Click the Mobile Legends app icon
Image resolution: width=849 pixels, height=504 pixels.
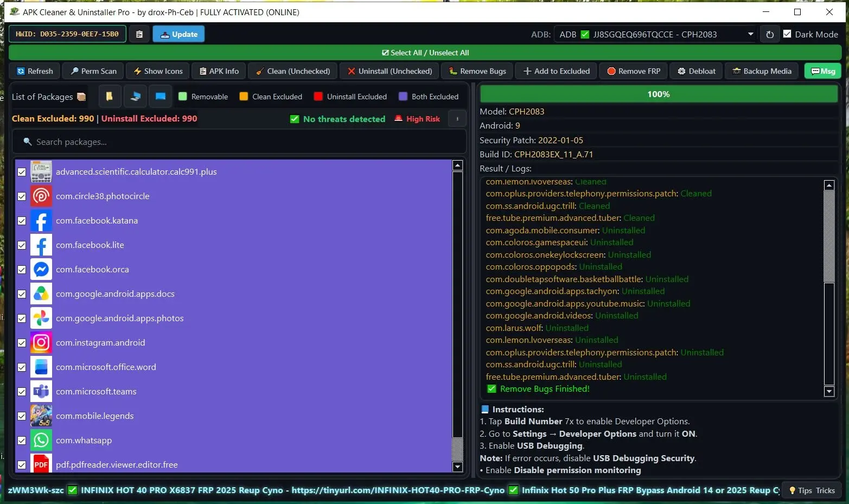click(41, 416)
